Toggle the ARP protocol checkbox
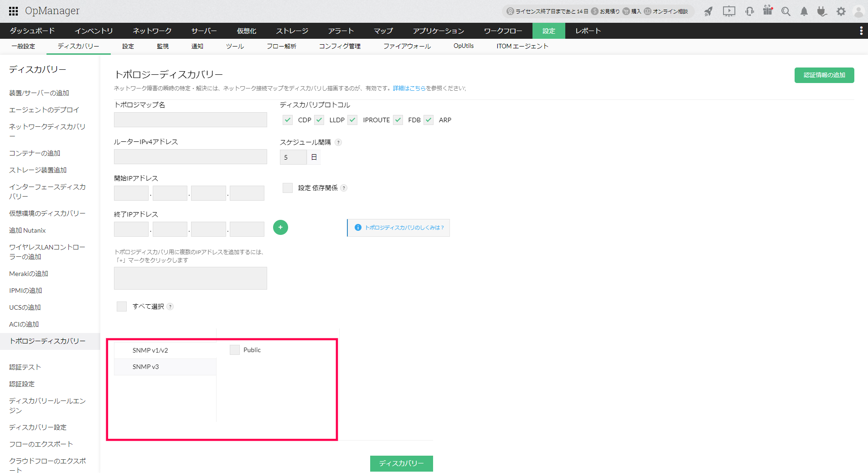 click(429, 120)
